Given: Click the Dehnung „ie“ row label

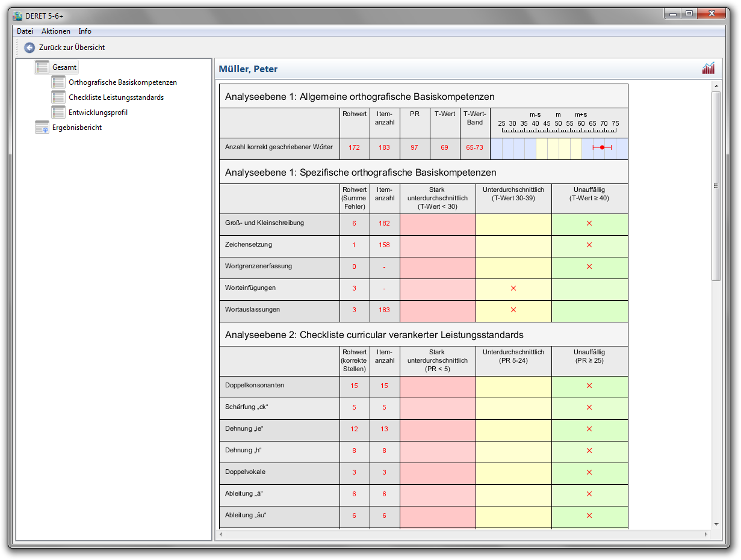Looking at the screenshot, I should pyautogui.click(x=244, y=429).
